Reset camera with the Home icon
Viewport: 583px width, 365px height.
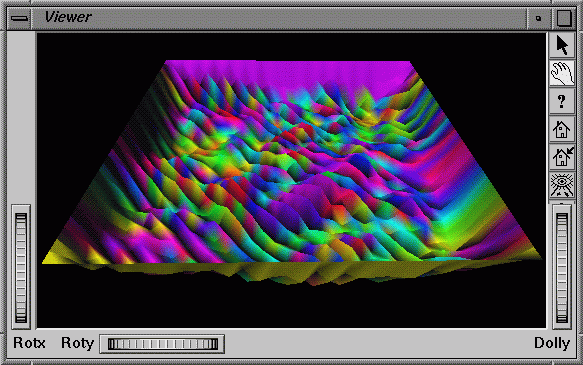(562, 129)
